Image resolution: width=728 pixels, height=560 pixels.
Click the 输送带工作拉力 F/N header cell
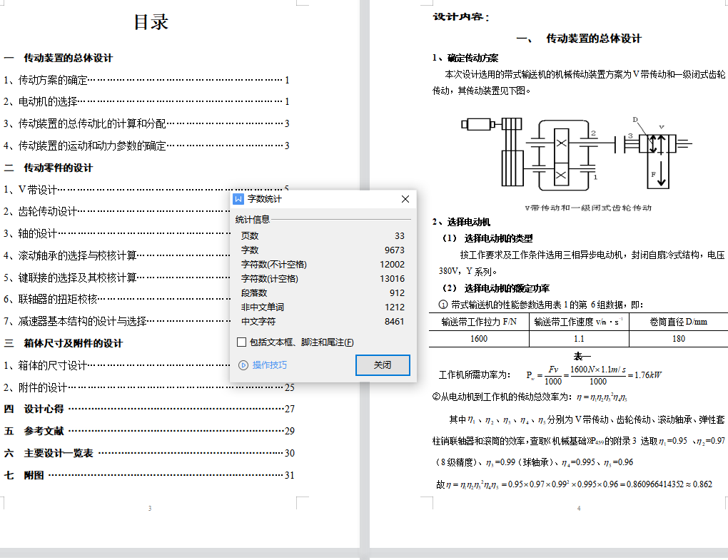479,322
